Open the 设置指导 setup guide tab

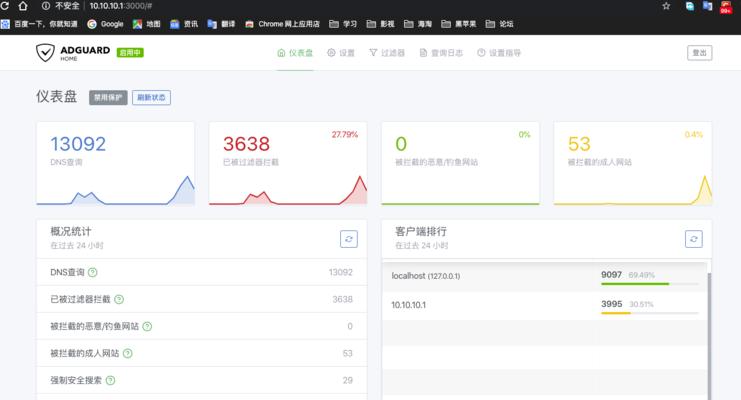499,53
